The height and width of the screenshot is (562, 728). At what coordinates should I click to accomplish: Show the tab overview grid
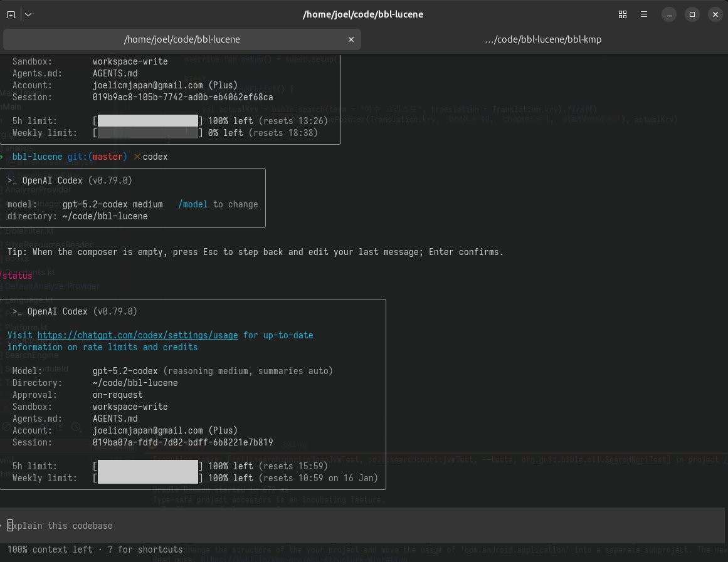coord(623,14)
